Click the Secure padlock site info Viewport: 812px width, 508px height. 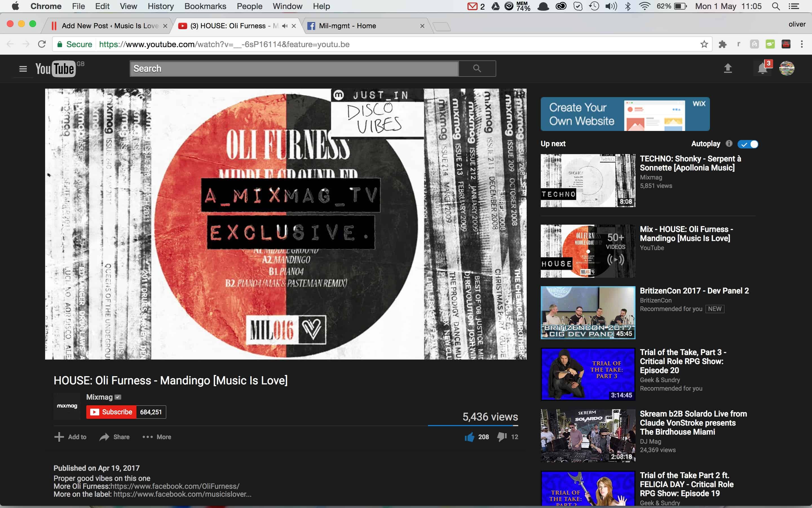tap(74, 44)
